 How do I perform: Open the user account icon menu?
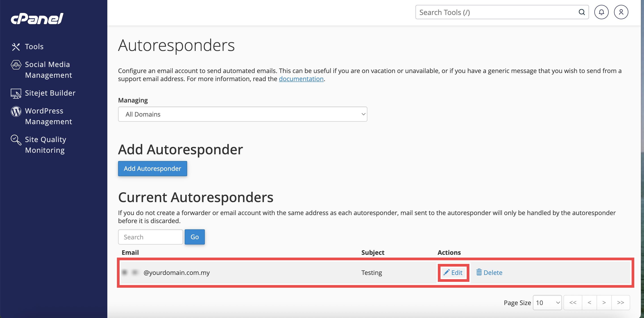tap(621, 12)
